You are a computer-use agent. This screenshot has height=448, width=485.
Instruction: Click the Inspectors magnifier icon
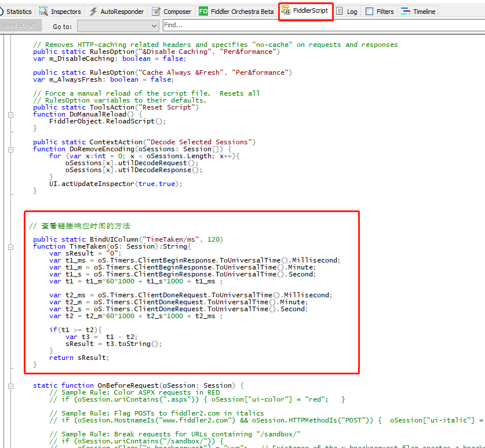(43, 11)
